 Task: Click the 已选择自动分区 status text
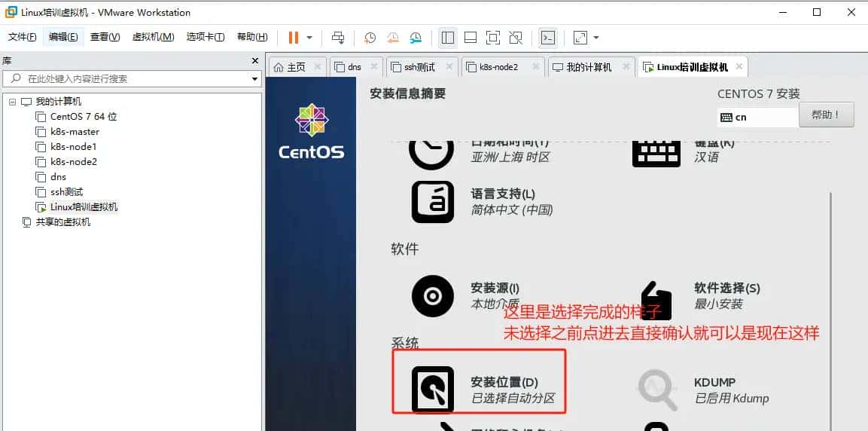[513, 399]
